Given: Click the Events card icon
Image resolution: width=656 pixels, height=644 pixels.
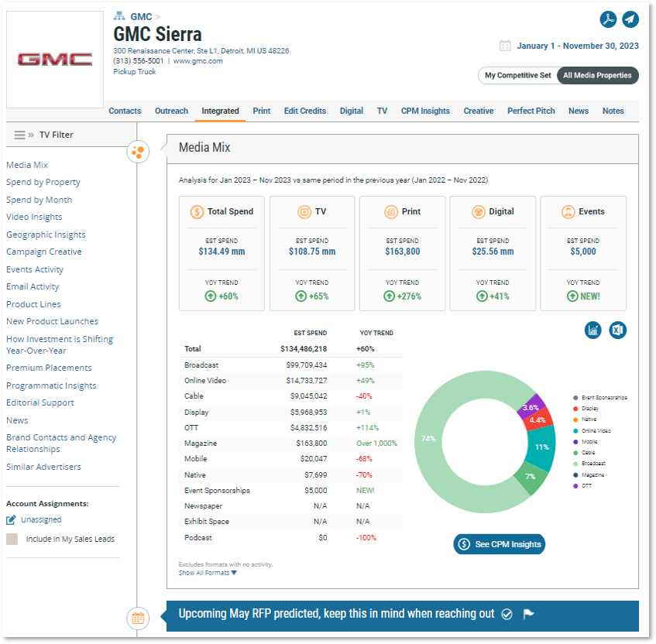Looking at the screenshot, I should tap(568, 212).
